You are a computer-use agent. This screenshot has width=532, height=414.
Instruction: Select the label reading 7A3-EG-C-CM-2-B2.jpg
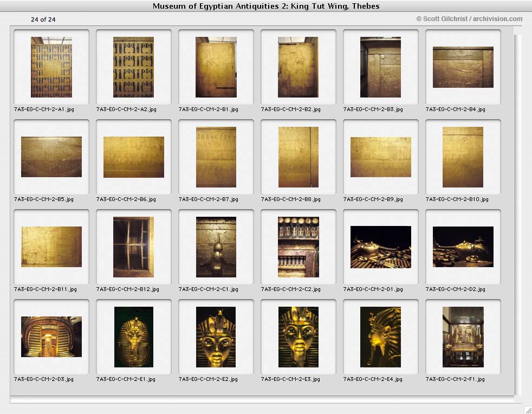pos(291,109)
